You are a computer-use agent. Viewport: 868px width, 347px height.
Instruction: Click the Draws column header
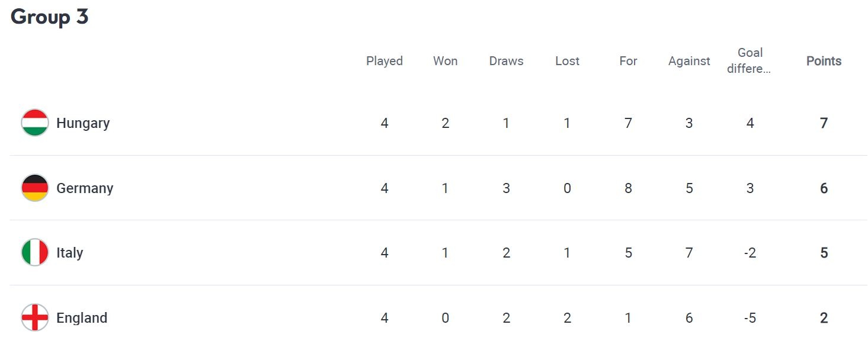pos(507,61)
